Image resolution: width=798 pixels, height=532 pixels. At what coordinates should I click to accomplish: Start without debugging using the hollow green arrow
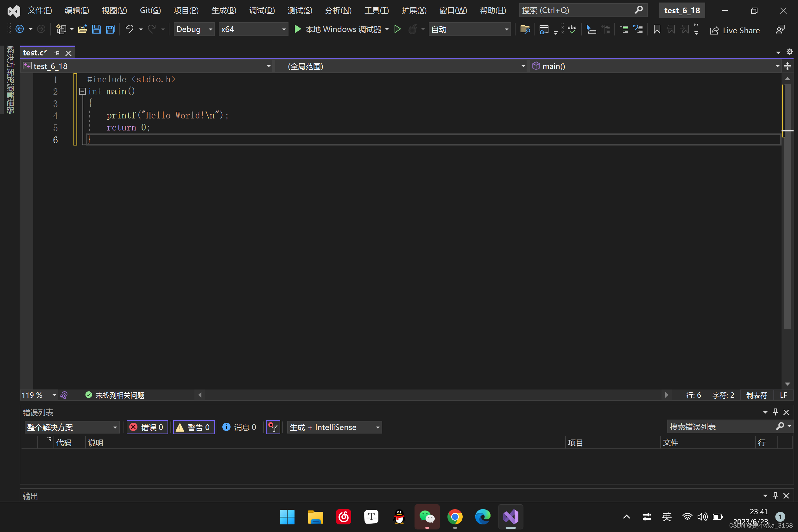[397, 29]
